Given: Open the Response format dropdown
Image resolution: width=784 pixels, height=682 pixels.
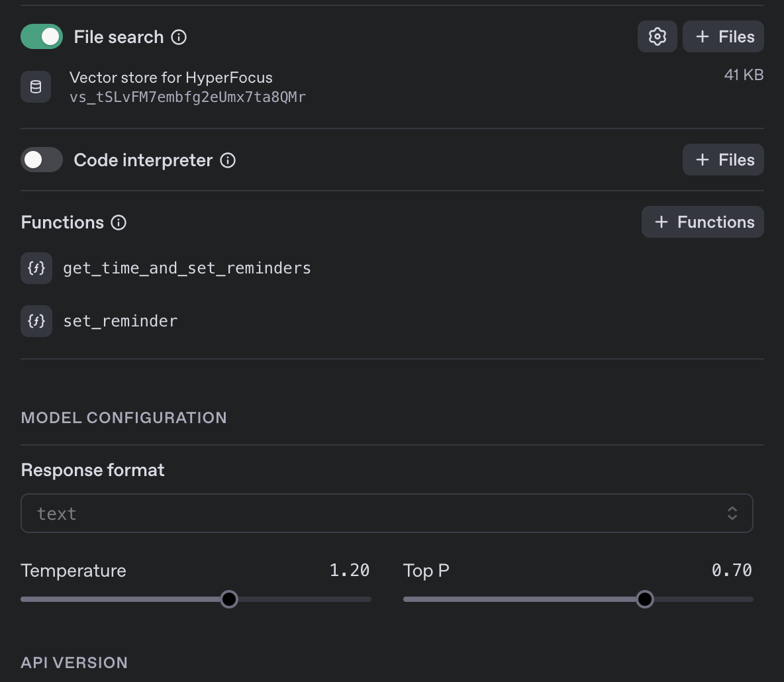Looking at the screenshot, I should click(387, 513).
